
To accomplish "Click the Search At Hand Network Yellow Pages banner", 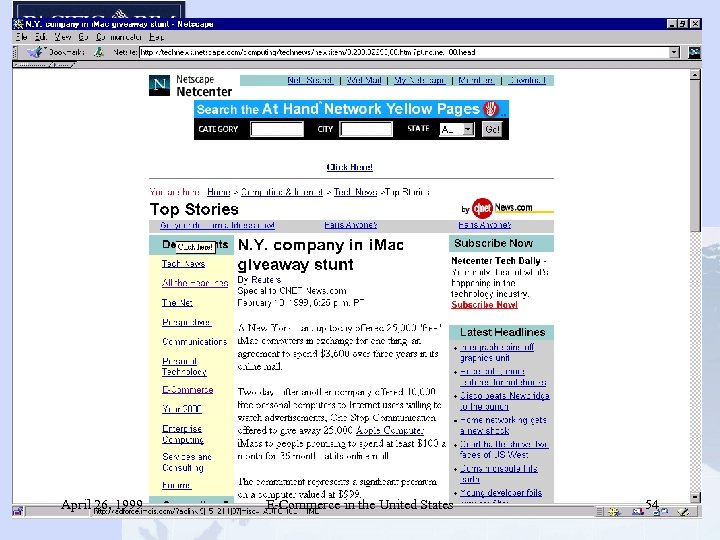I will (351, 109).
